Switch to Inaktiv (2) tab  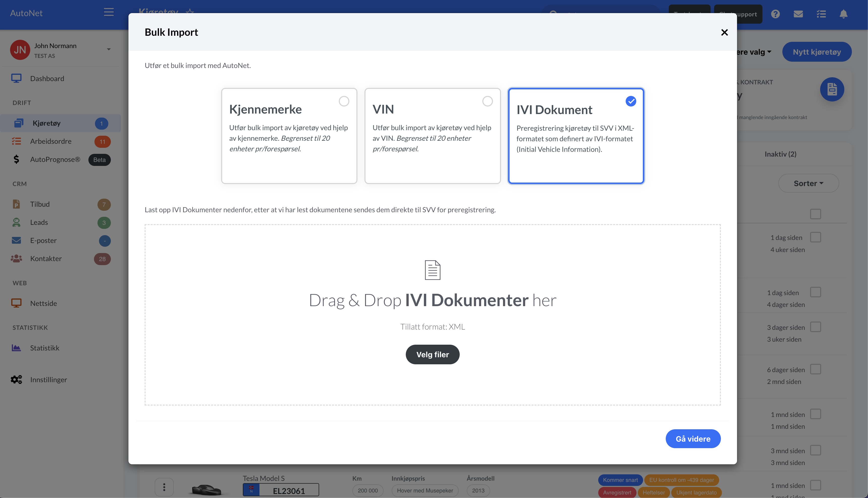point(780,154)
